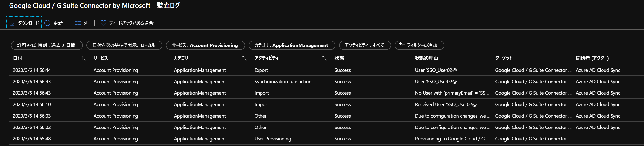This screenshot has width=644, height=146.
Task: Sort by activity using アクティビティ sort arrows
Action: point(324,58)
